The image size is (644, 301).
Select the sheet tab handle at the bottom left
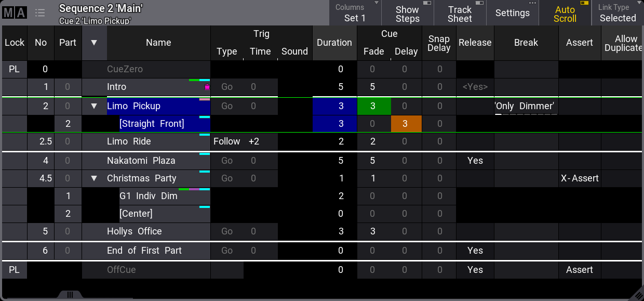pyautogui.click(x=70, y=295)
